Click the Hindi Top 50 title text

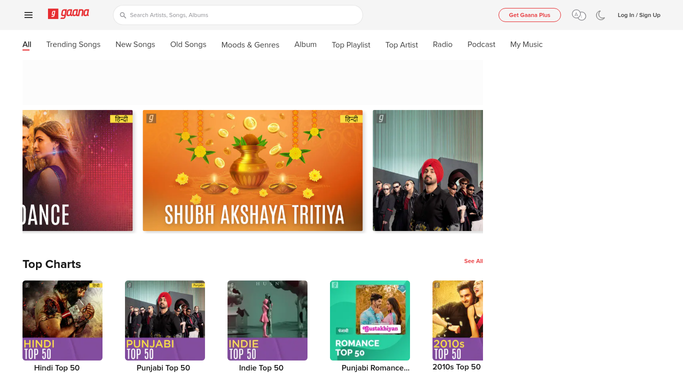click(x=57, y=368)
